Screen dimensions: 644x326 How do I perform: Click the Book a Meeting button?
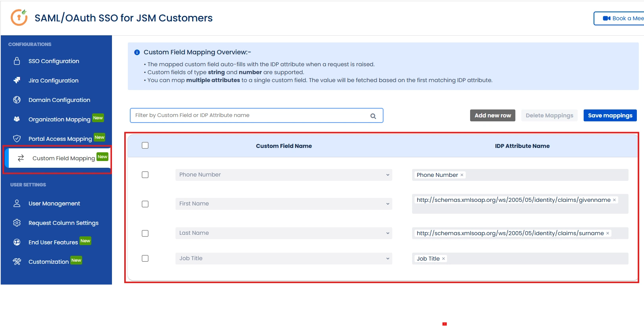click(x=619, y=18)
